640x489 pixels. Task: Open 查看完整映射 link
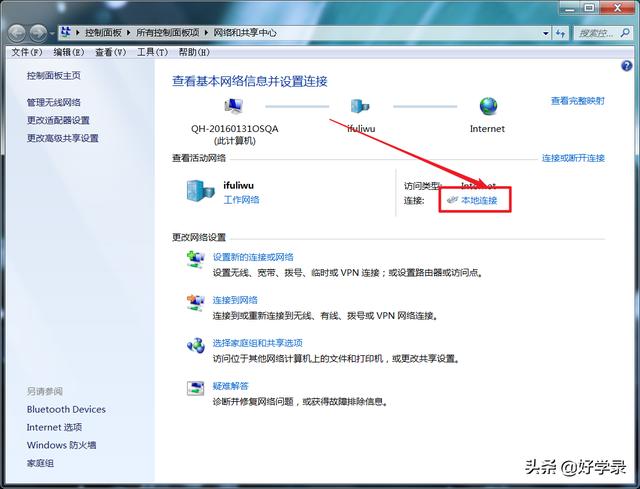point(578,101)
